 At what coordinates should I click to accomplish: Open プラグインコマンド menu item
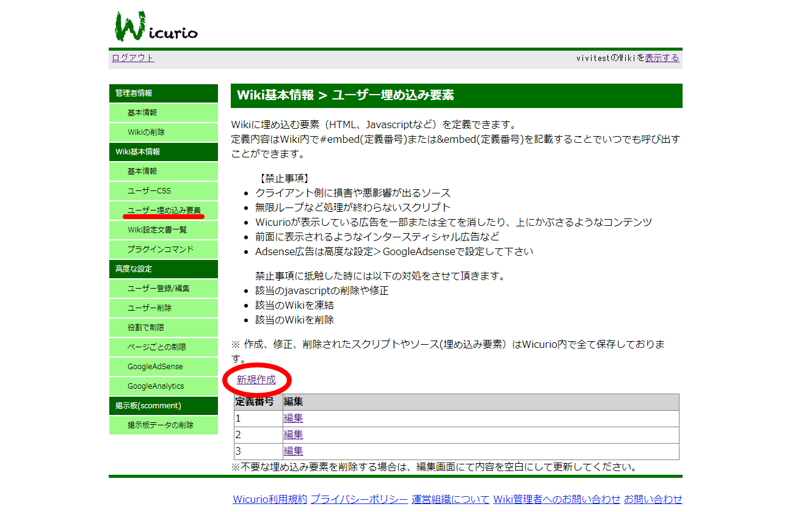160,250
